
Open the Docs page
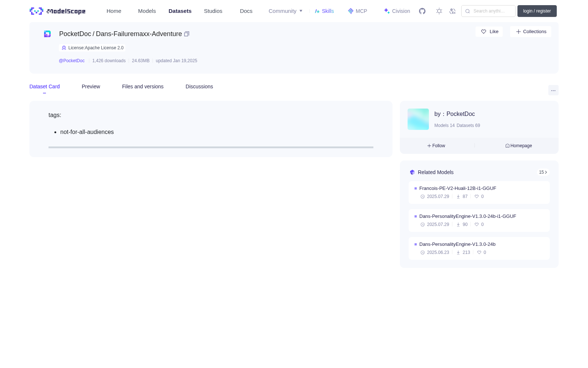click(x=246, y=11)
